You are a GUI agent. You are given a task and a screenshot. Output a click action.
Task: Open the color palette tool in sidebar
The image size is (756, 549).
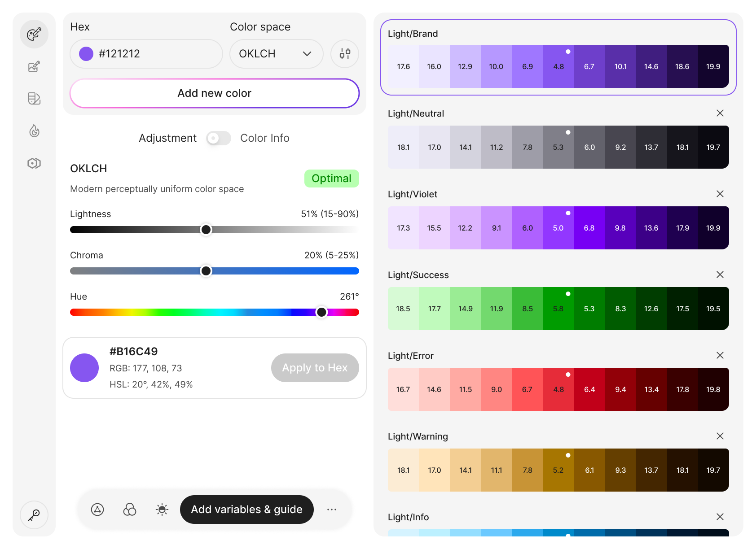pyautogui.click(x=34, y=34)
